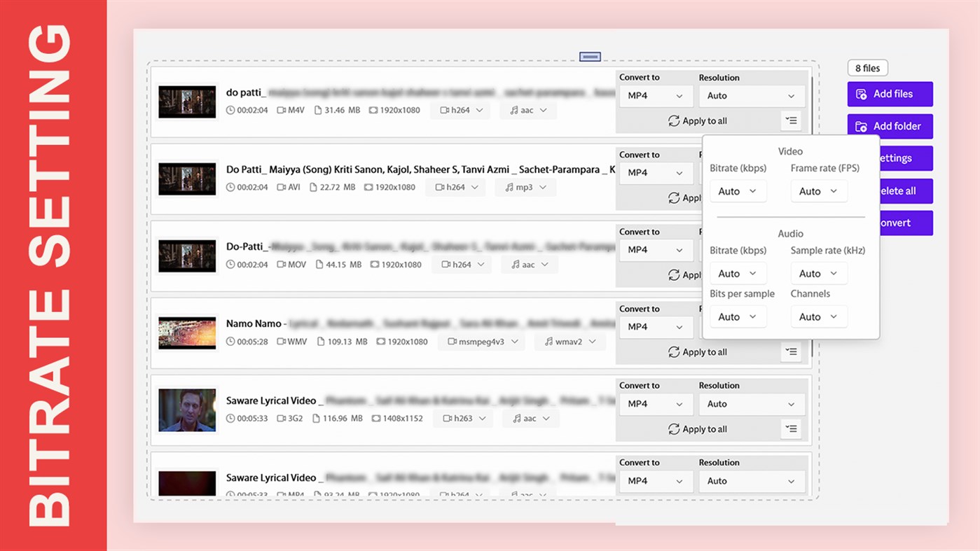This screenshot has width=980, height=551.
Task: Click duration 00:05:28 on Namo Namo
Action: tap(252, 342)
